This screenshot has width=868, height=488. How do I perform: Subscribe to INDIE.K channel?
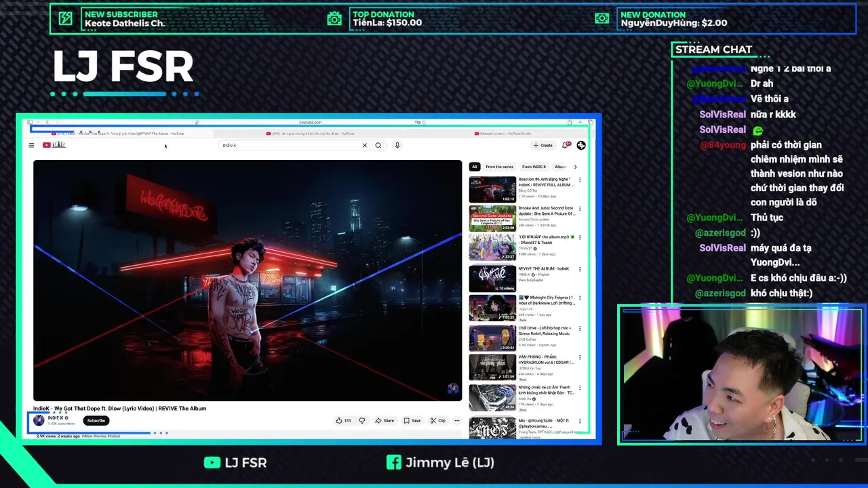pos(96,420)
